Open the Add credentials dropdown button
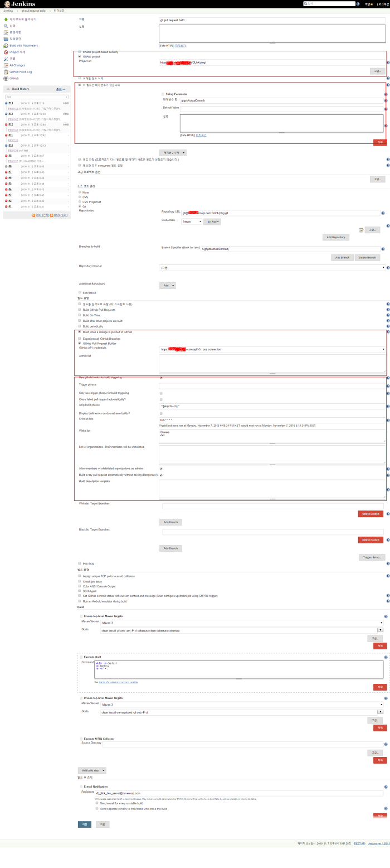 [x=212, y=221]
